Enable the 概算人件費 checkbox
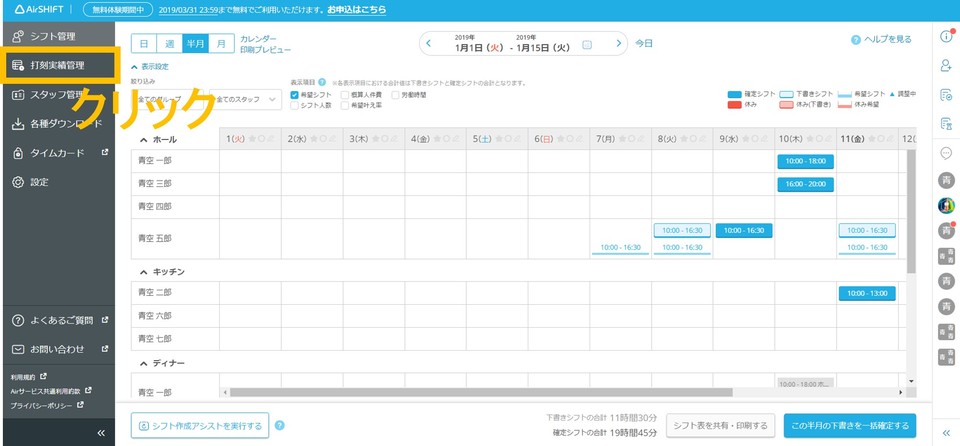Image resolution: width=960 pixels, height=446 pixels. 345,95
